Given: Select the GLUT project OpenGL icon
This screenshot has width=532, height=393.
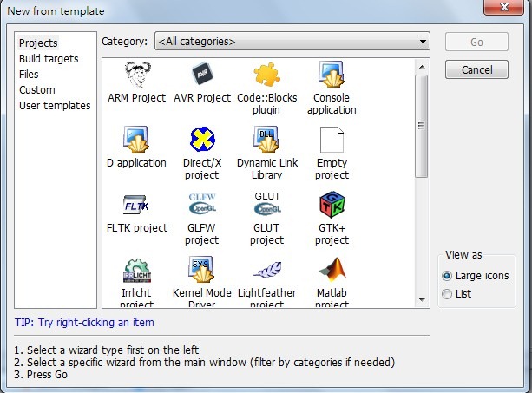Looking at the screenshot, I should (x=267, y=204).
